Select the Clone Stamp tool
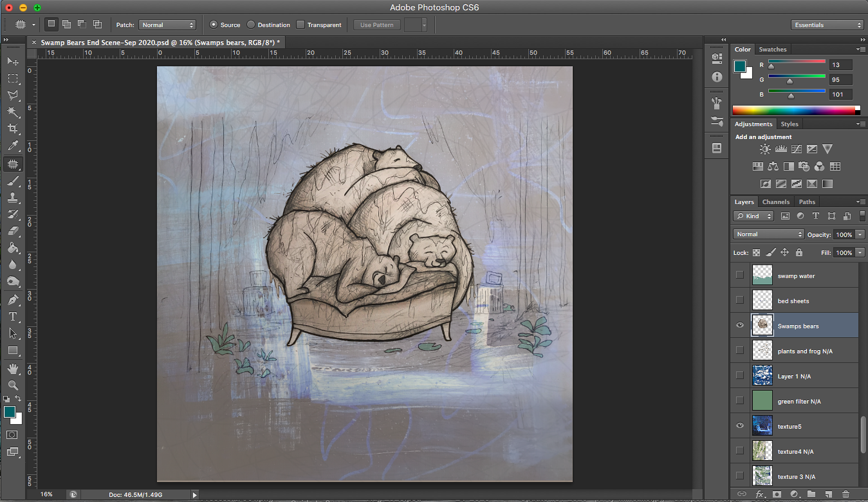The image size is (868, 502). tap(13, 198)
